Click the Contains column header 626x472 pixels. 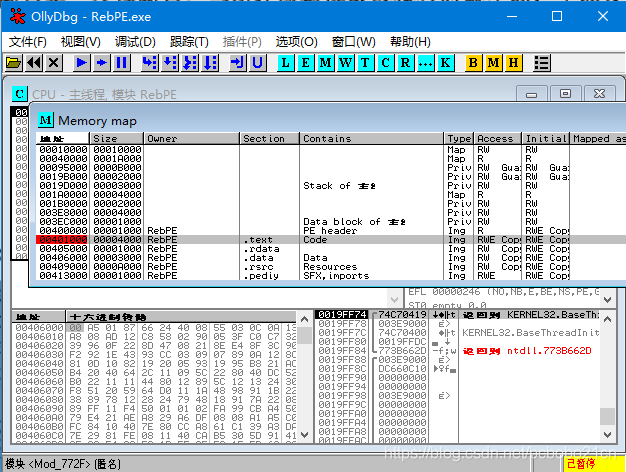point(371,139)
